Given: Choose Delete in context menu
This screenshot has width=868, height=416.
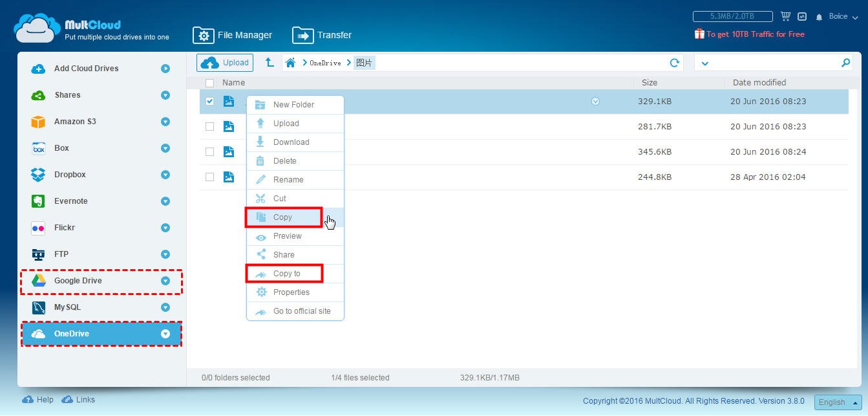Looking at the screenshot, I should 295,161.
